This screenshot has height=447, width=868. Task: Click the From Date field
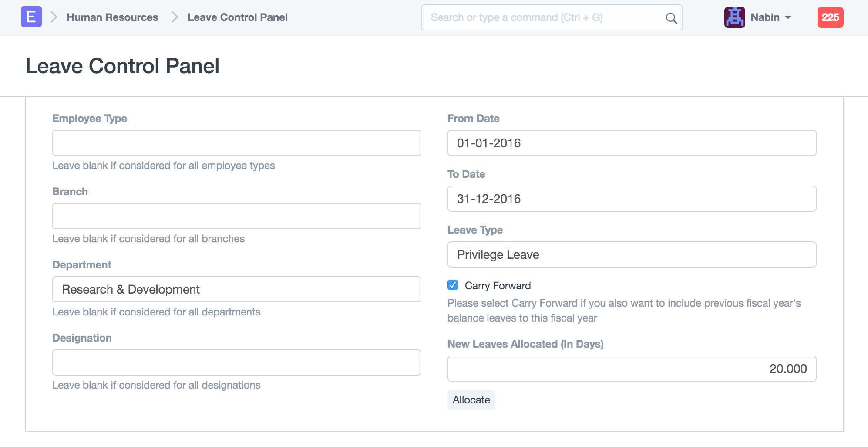tap(631, 143)
